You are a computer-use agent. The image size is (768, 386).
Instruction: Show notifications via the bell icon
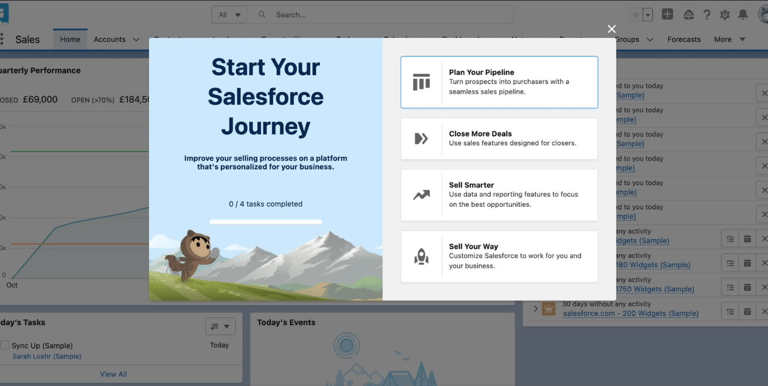[743, 15]
